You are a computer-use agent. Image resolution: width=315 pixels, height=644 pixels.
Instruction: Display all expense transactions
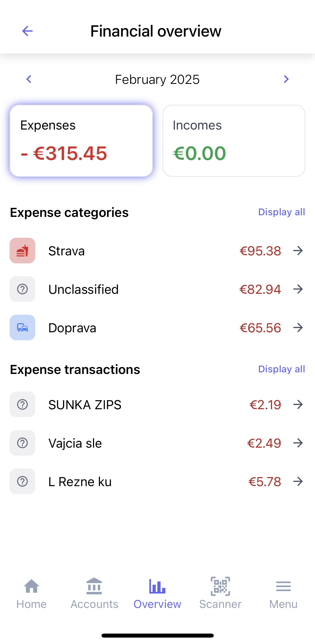281,369
